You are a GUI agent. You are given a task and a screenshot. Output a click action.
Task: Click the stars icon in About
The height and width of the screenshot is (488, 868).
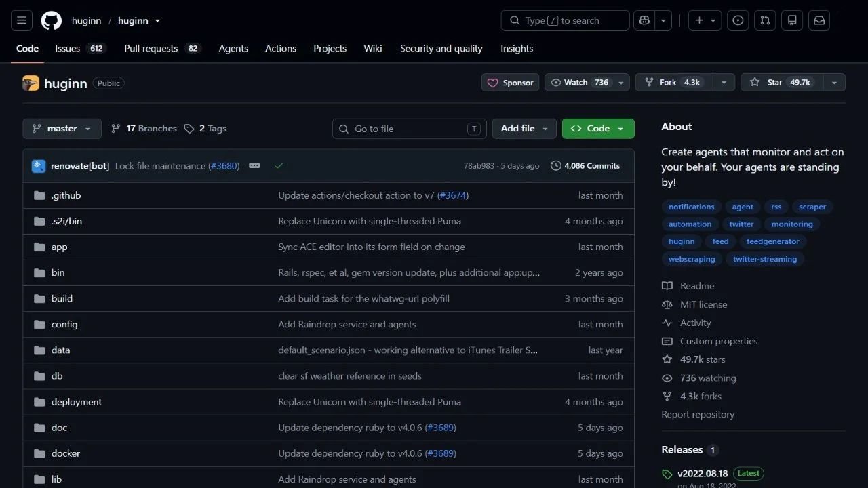click(667, 359)
